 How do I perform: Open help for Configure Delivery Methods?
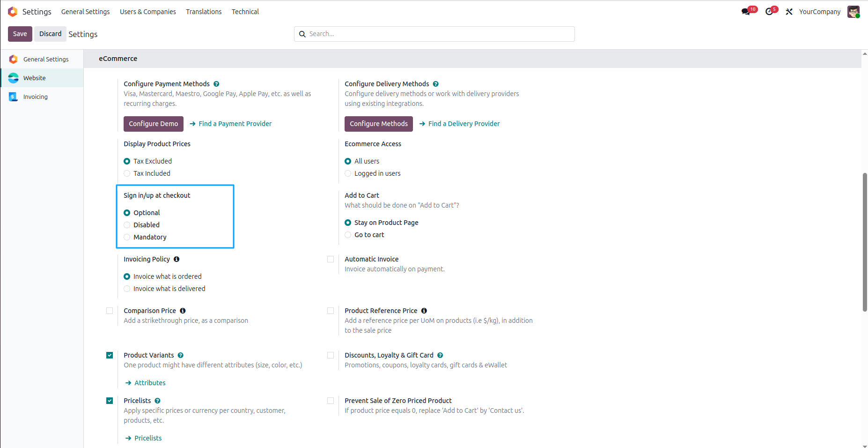(x=435, y=84)
